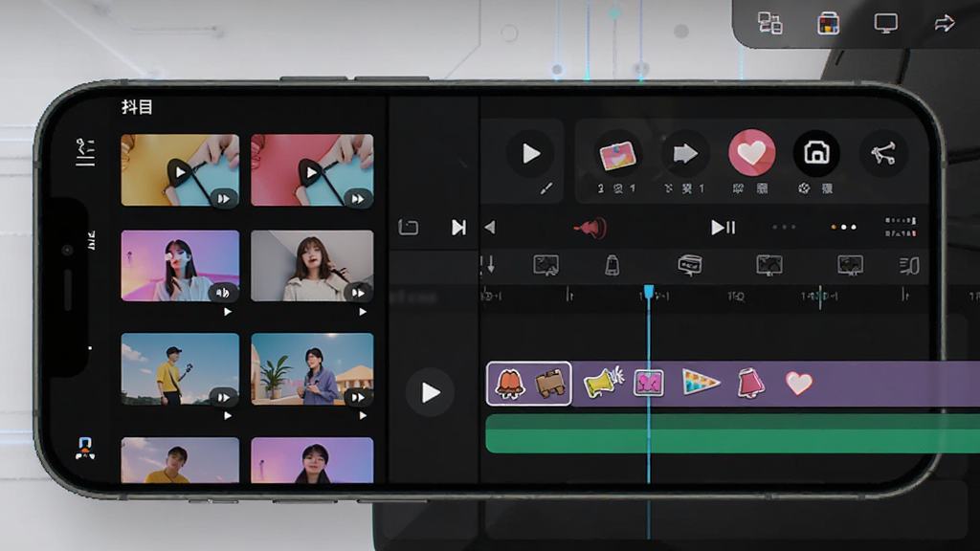Toggle the red megaphone sound icon
Screen dimensions: 980x551
590,228
